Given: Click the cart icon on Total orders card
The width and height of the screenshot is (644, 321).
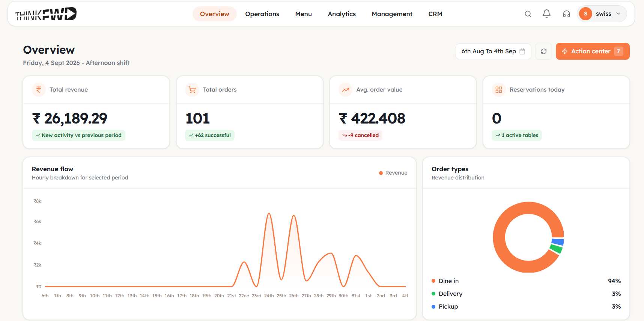Looking at the screenshot, I should (192, 90).
